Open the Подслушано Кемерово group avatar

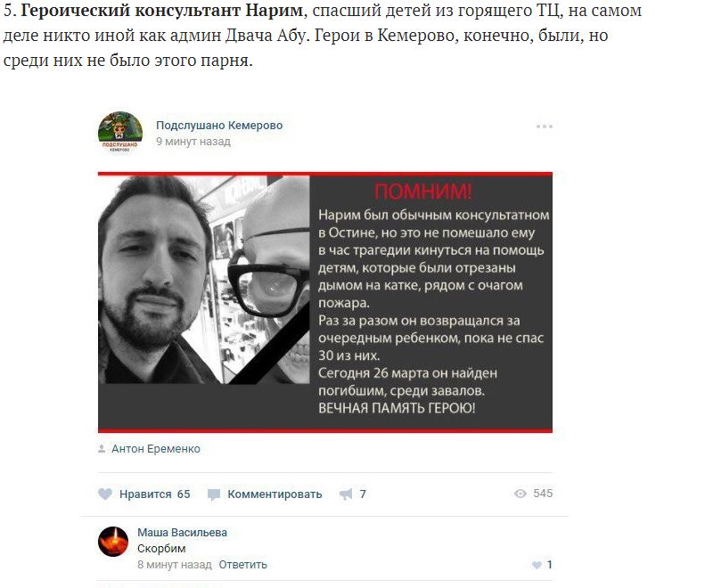(120, 132)
